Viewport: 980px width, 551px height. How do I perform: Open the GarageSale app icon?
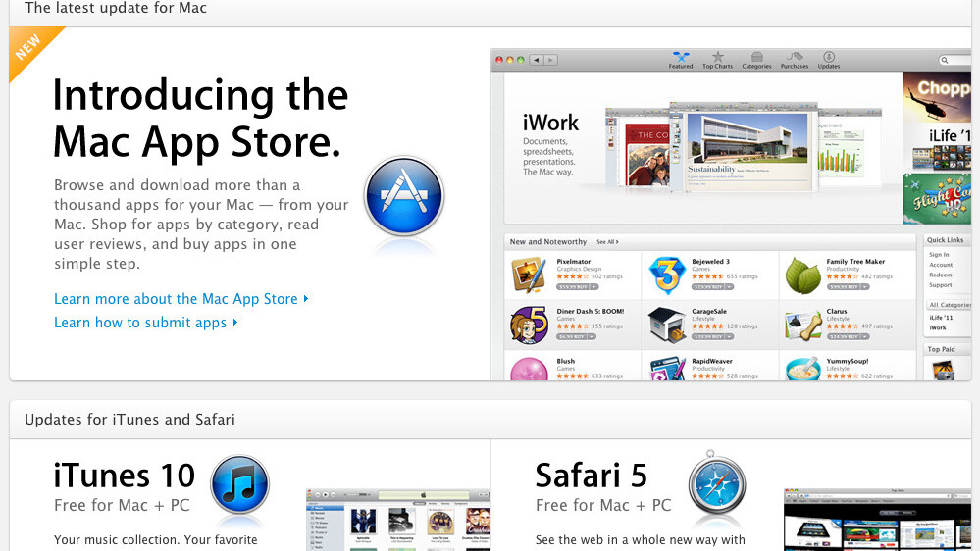click(x=667, y=325)
